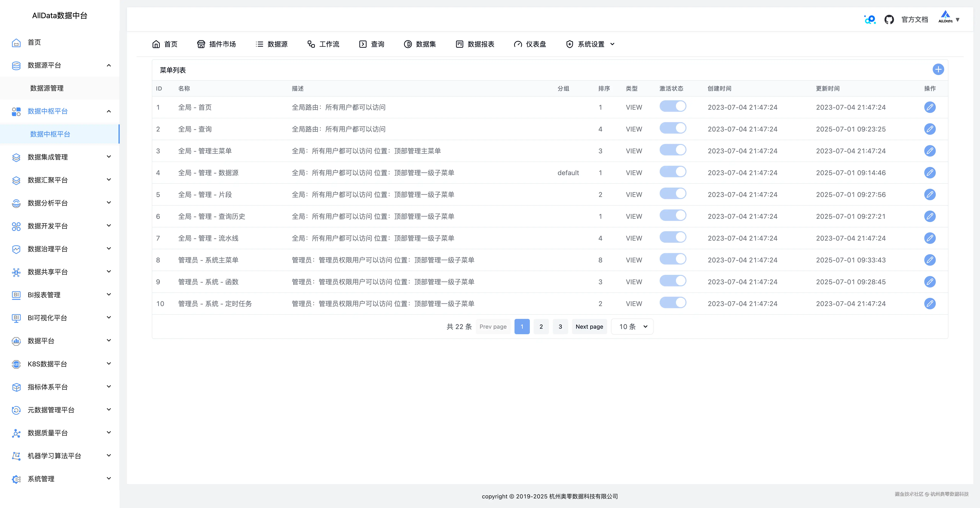Go to Next page of the menu list
The height and width of the screenshot is (508, 980).
(x=589, y=326)
